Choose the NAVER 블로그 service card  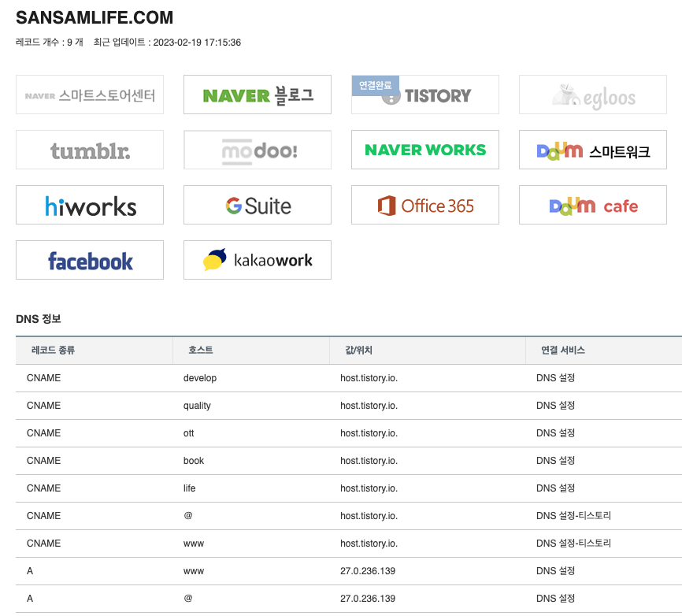258,95
